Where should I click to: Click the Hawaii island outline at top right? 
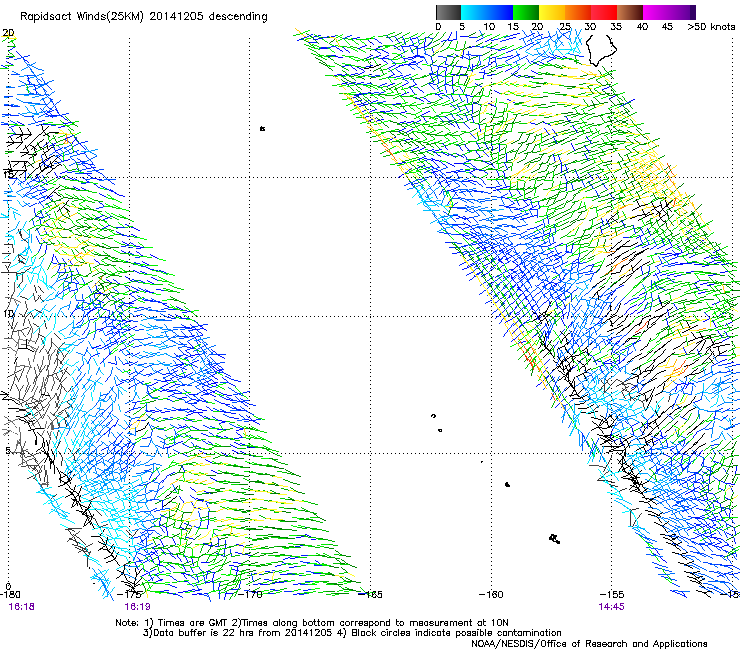coord(601,51)
